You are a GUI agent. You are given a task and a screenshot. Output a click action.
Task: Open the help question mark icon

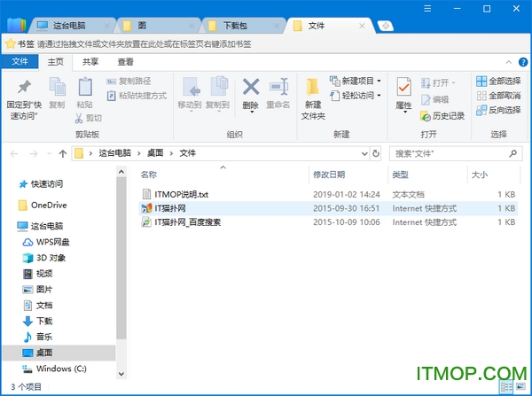pyautogui.click(x=523, y=62)
